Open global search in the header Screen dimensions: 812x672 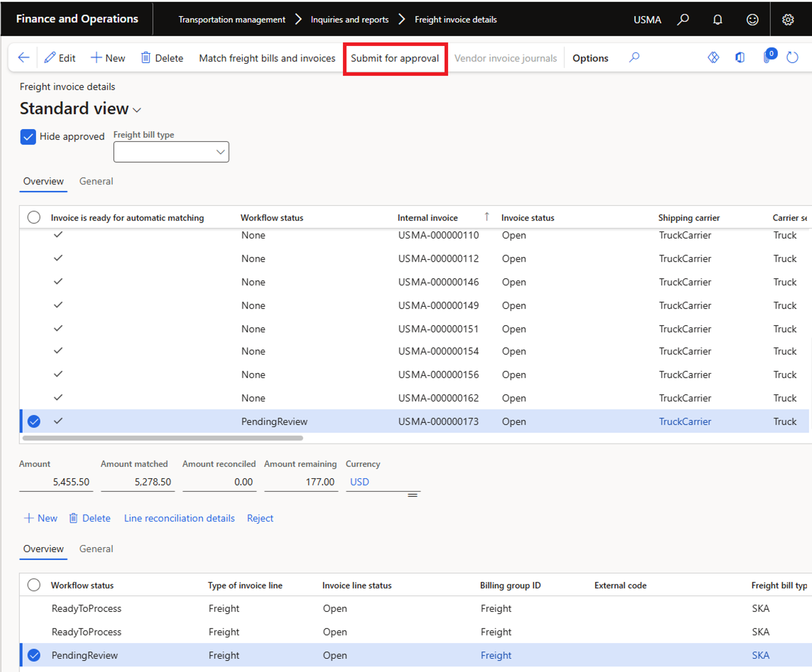click(x=683, y=19)
